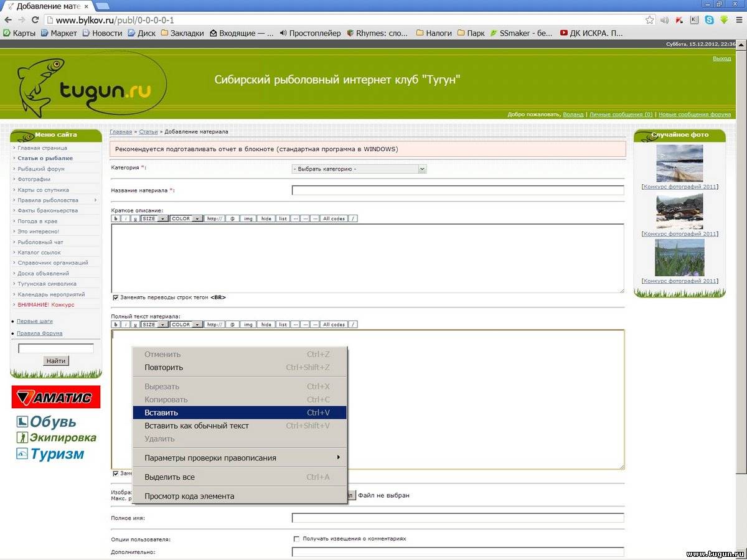Open 'Личные сообщения (0)' link
The image size is (747, 560).
coord(621,114)
